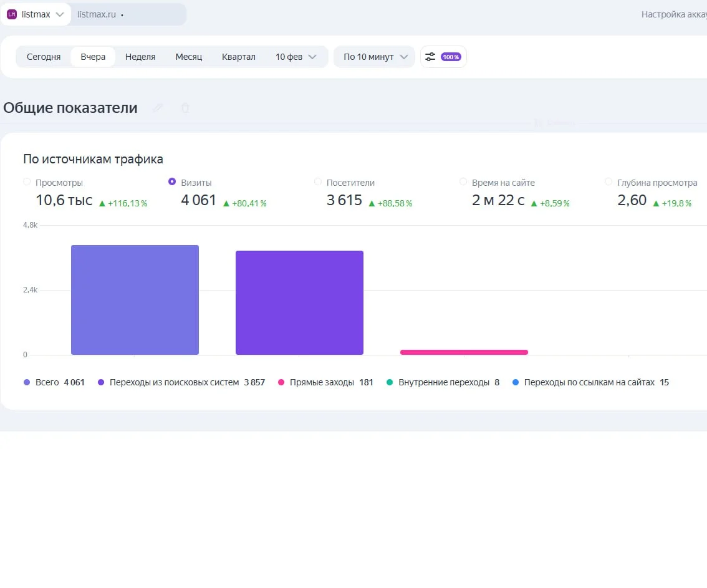This screenshot has height=588, width=707.
Task: Click the pink legend dot for Прямые заходы
Action: click(x=281, y=382)
